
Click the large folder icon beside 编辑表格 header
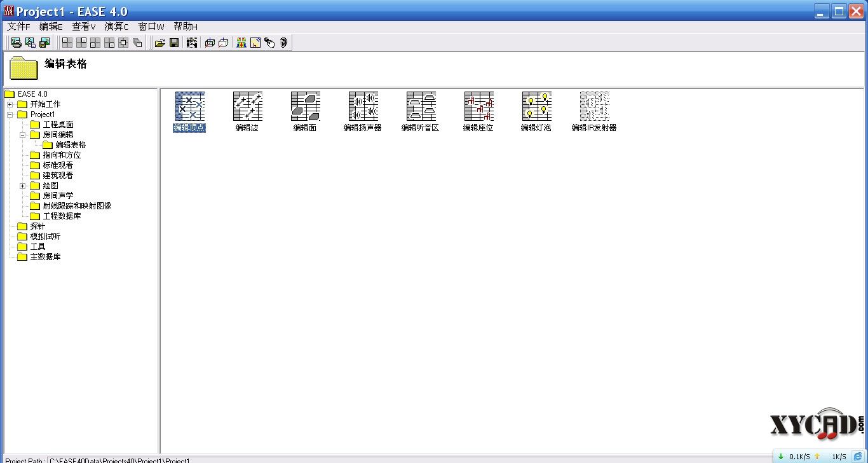tap(24, 69)
